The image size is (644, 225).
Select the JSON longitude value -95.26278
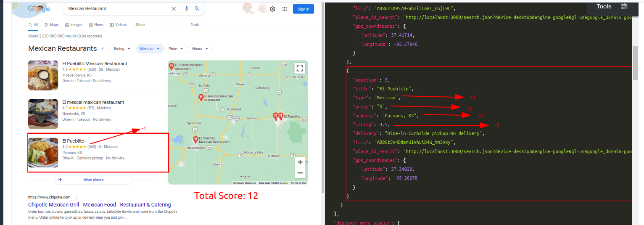click(406, 178)
